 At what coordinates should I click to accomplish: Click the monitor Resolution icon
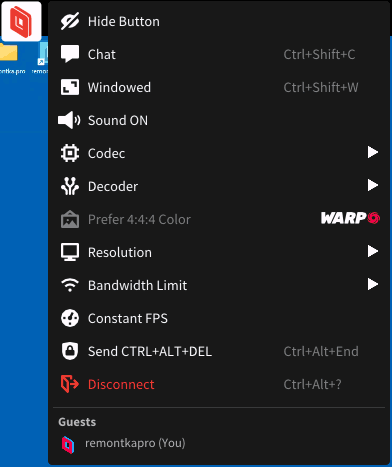tap(70, 252)
